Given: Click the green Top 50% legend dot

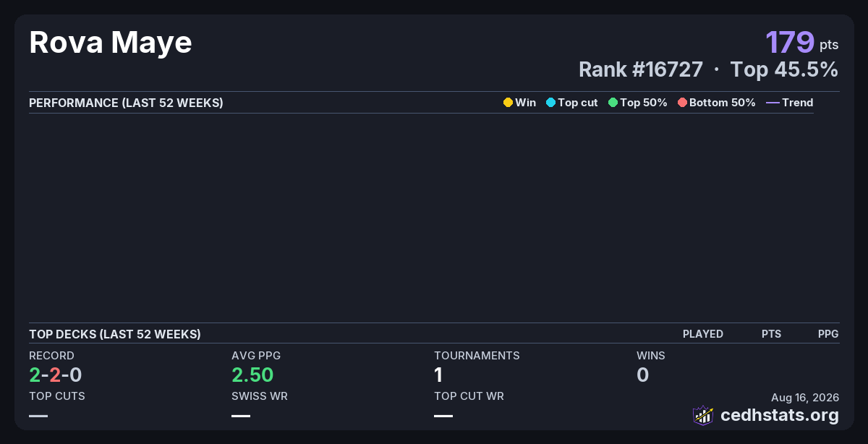Looking at the screenshot, I should click(613, 103).
